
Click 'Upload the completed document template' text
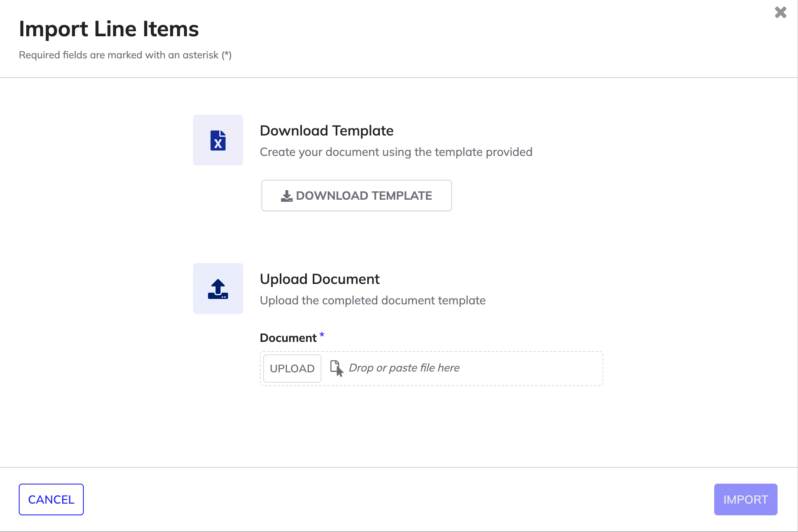(373, 301)
